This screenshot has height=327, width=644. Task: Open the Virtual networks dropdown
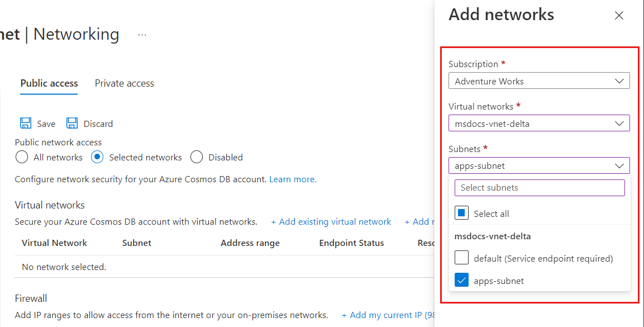click(619, 123)
